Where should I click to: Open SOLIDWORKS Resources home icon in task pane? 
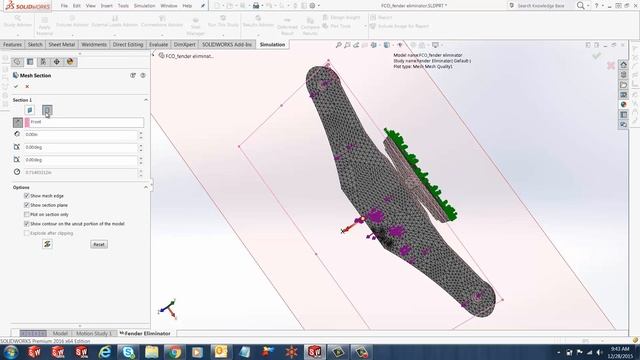point(623,65)
